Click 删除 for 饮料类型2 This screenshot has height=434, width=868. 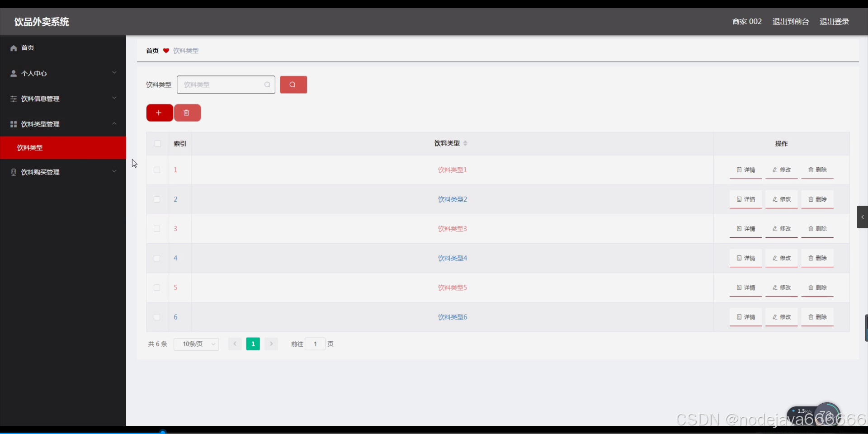coord(817,199)
